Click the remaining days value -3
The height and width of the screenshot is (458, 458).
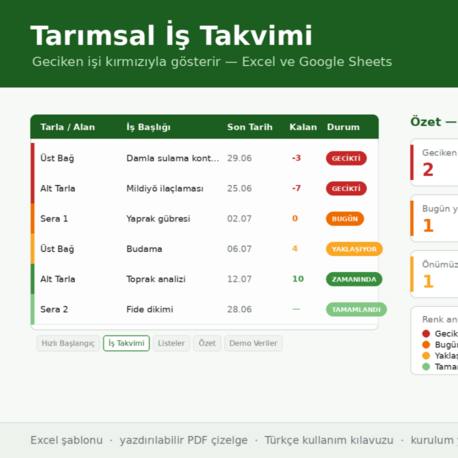296,158
